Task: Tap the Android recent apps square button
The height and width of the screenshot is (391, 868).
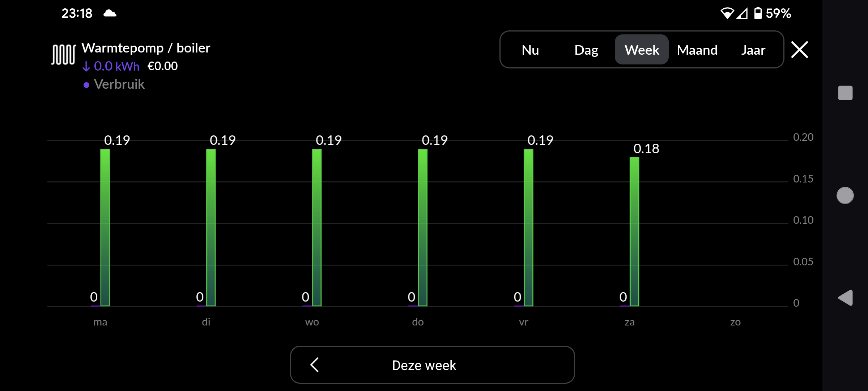Action: pos(845,93)
